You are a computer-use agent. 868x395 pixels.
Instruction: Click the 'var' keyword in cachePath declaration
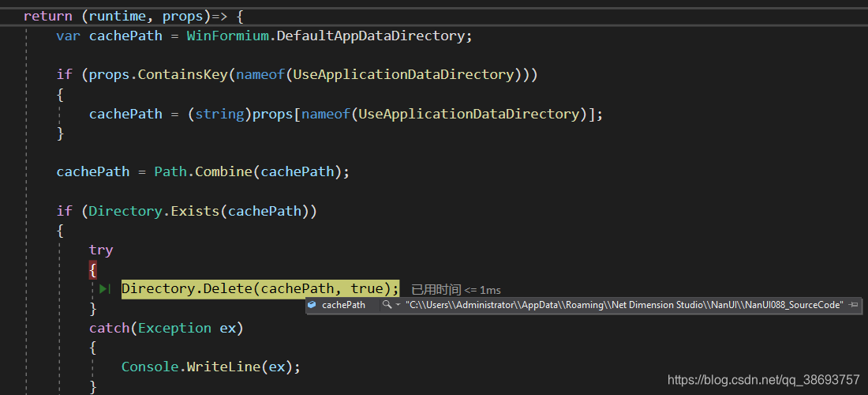pos(68,36)
